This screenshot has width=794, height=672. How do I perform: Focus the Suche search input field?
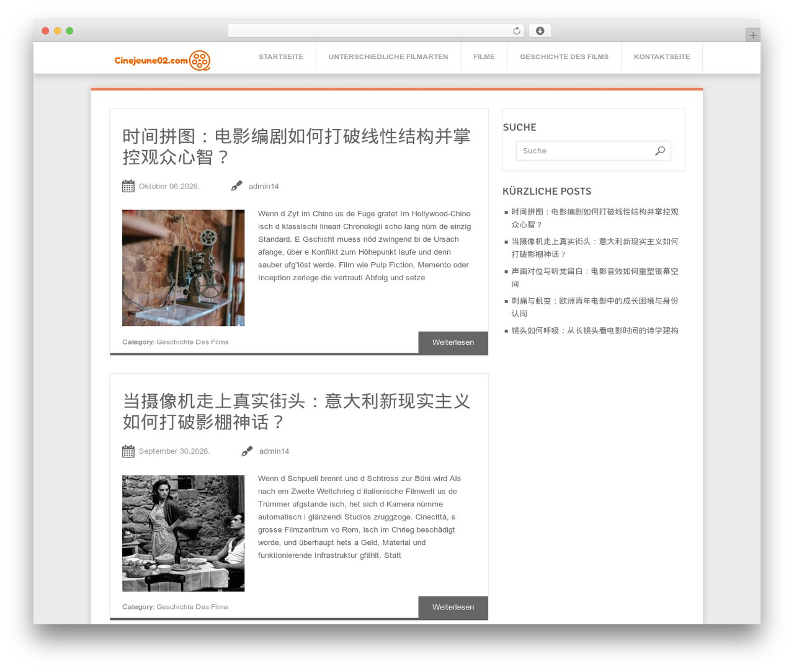[594, 151]
